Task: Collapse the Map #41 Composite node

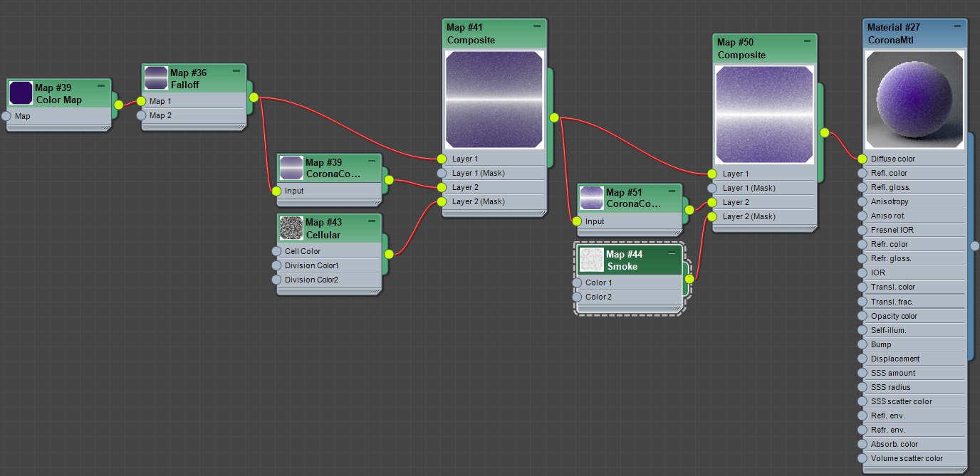Action: click(536, 26)
